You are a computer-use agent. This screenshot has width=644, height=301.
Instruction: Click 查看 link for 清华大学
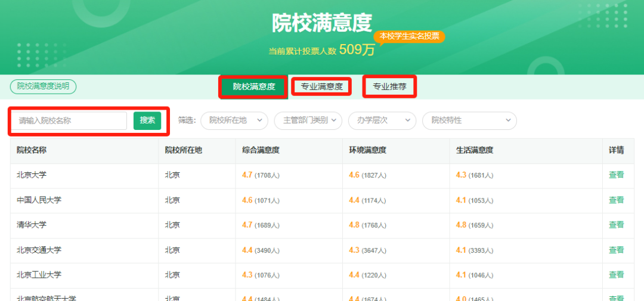[x=616, y=225]
